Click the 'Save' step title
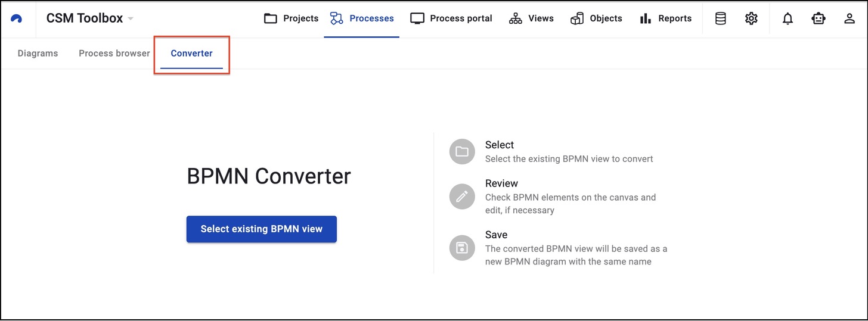Image resolution: width=868 pixels, height=321 pixels. point(497,235)
